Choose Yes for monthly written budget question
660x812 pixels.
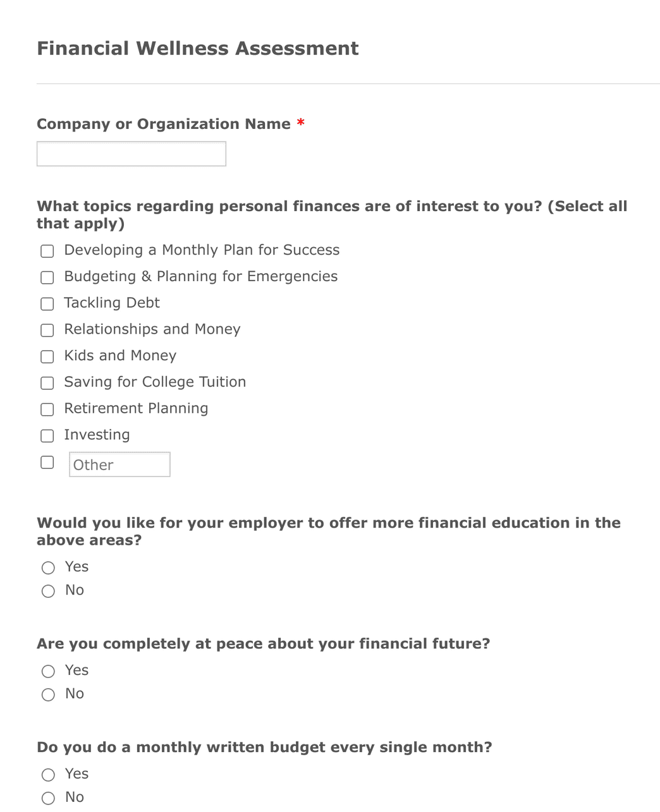[x=48, y=775]
